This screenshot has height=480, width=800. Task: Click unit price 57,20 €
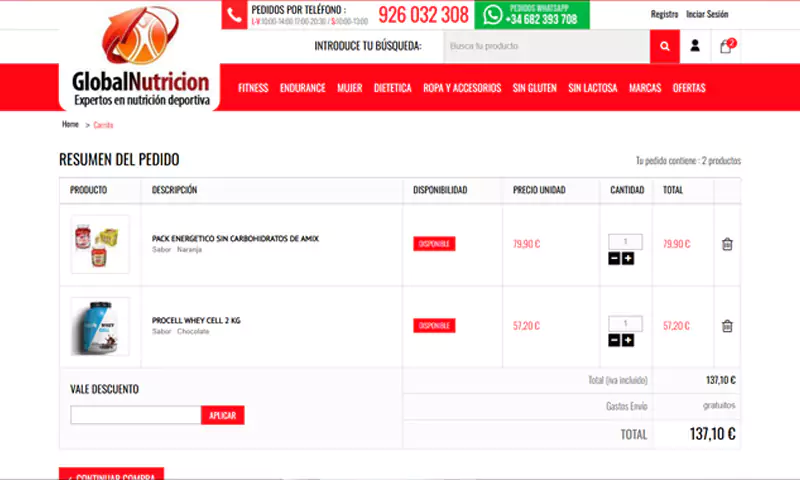[527, 325]
